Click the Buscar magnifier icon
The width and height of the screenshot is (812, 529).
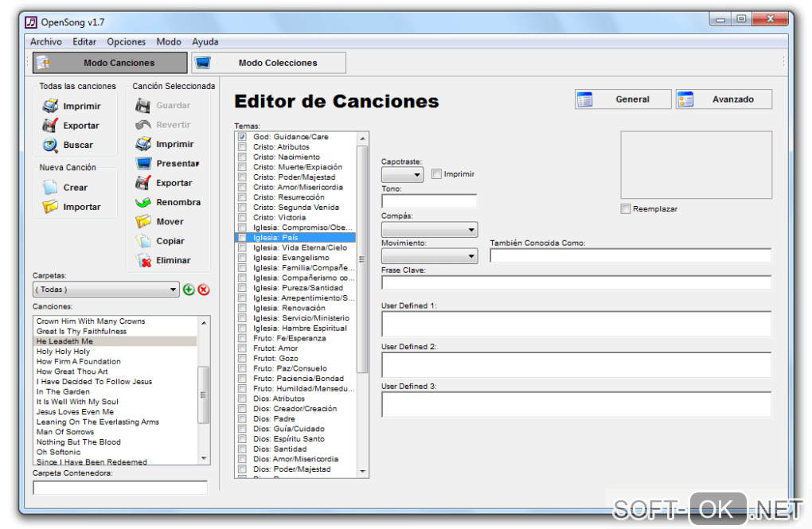point(50,145)
